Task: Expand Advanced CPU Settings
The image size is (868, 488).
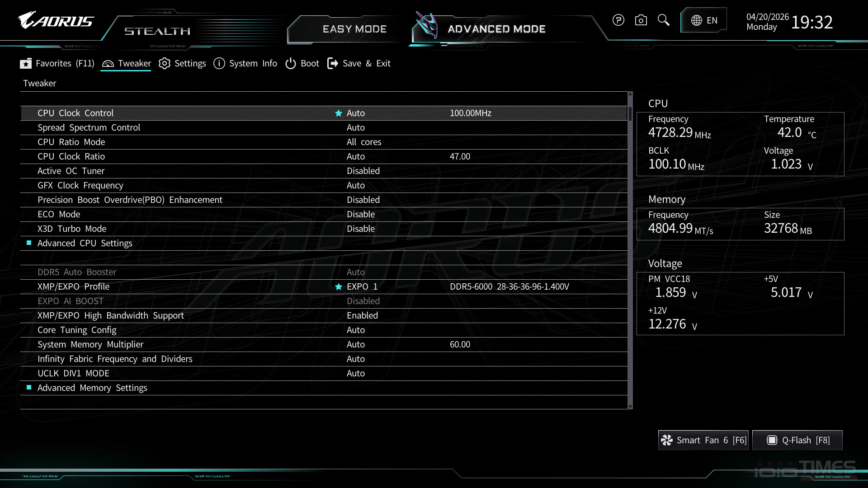Action: 84,243
